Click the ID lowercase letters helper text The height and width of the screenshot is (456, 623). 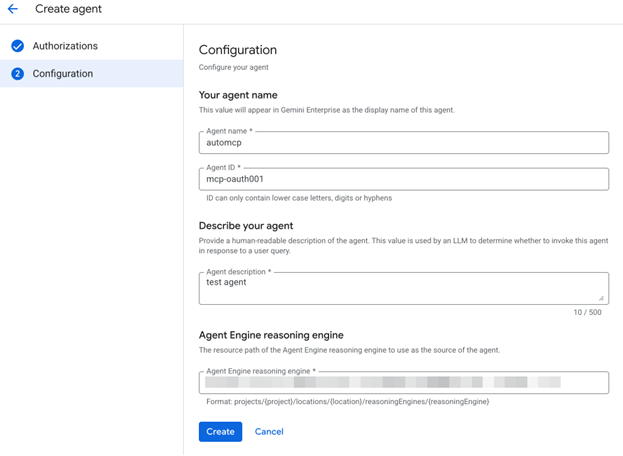[299, 198]
